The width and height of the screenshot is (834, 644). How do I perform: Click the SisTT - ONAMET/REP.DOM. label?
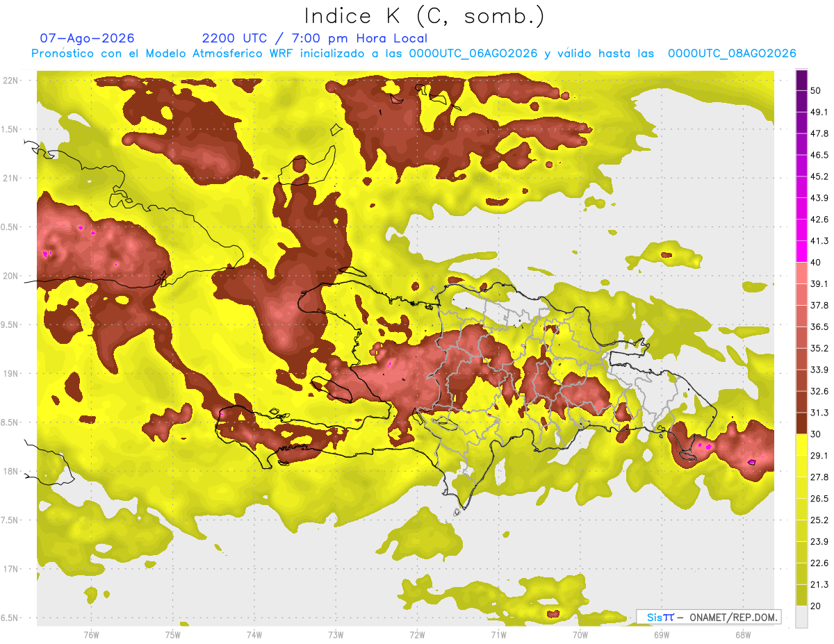pyautogui.click(x=708, y=617)
